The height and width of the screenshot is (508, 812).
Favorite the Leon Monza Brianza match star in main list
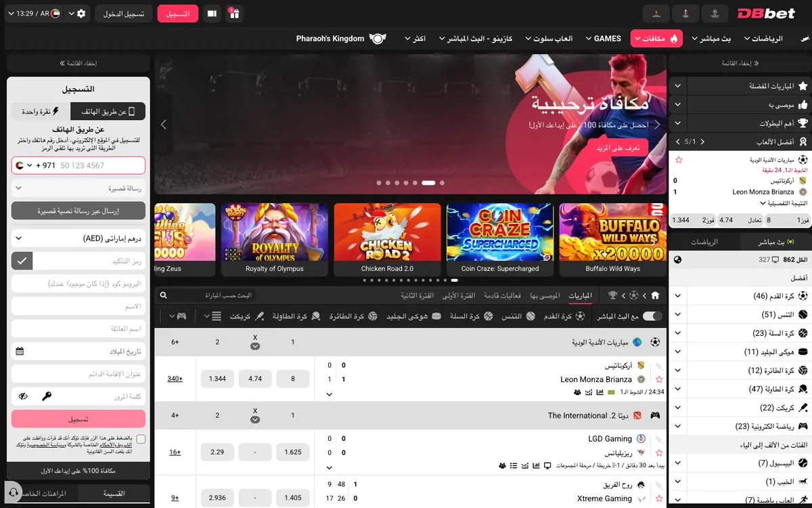(658, 379)
